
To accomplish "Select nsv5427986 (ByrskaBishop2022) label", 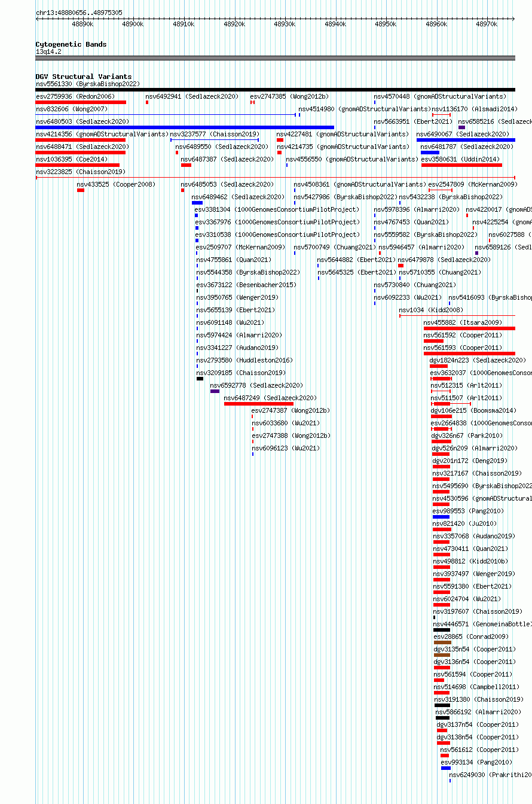I will pyautogui.click(x=346, y=197).
